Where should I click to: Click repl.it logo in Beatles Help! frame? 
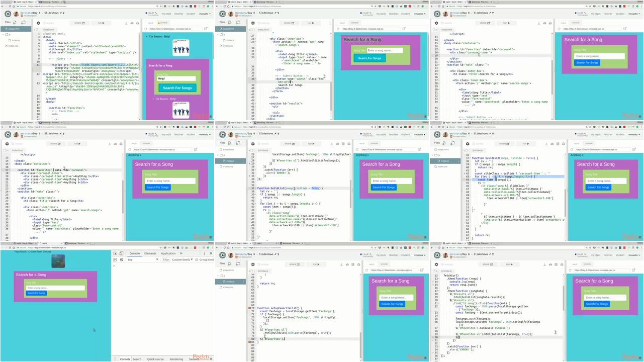click(x=8, y=14)
